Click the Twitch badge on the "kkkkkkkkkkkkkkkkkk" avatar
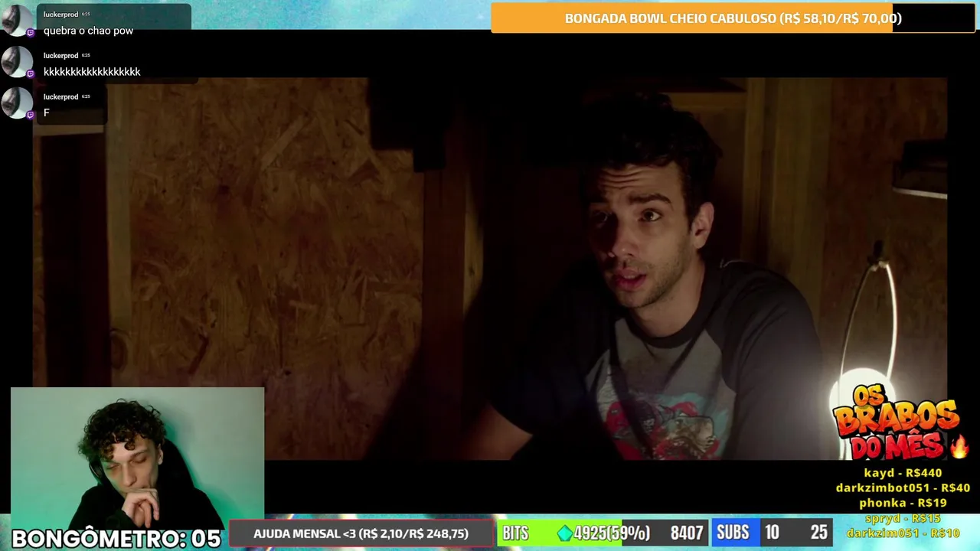 (x=31, y=74)
